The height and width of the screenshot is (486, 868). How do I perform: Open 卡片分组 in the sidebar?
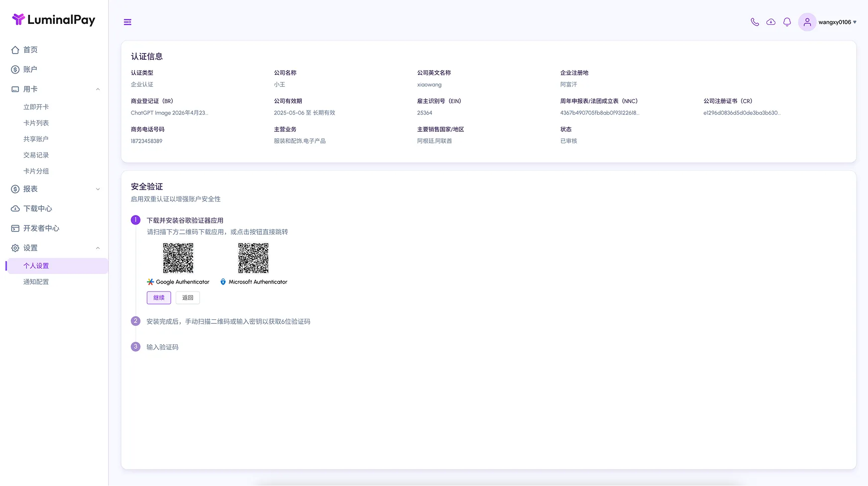tap(36, 171)
